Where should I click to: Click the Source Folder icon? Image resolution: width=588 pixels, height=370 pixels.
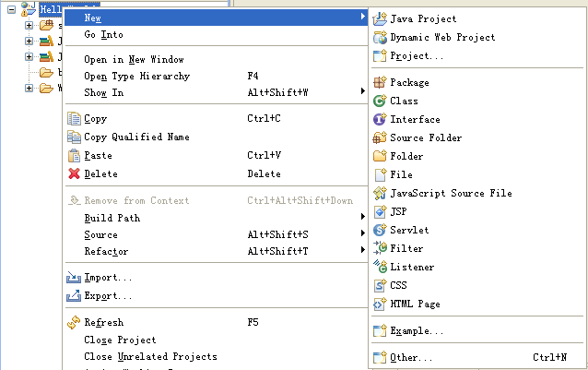point(380,137)
